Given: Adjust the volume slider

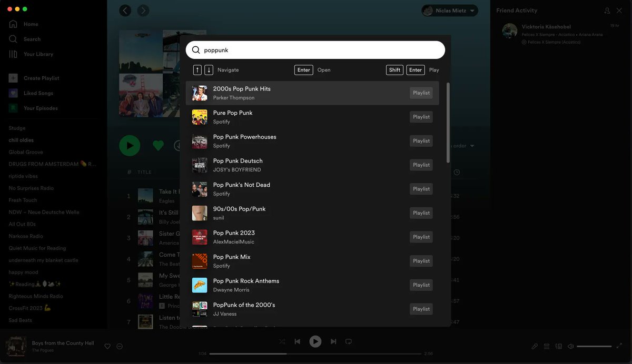Looking at the screenshot, I should click(594, 346).
